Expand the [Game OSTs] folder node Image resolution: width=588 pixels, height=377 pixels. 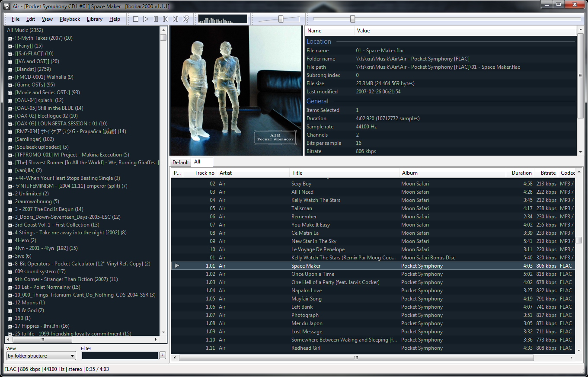tap(10, 85)
